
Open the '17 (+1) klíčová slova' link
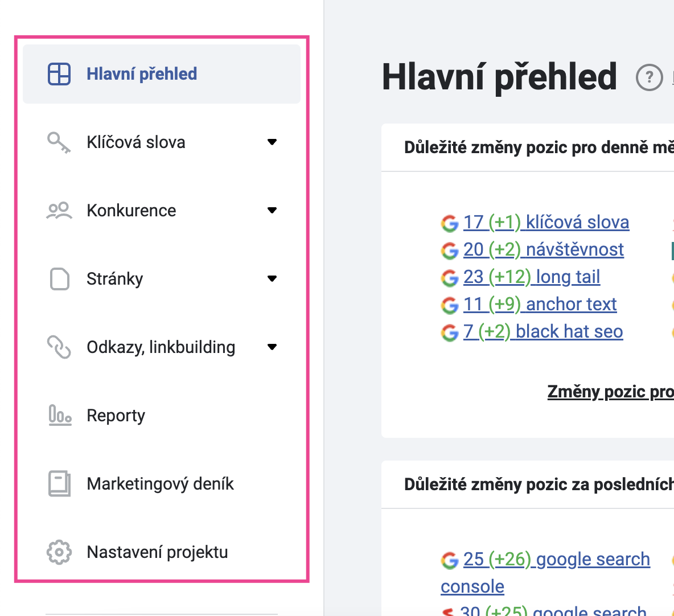[546, 222]
